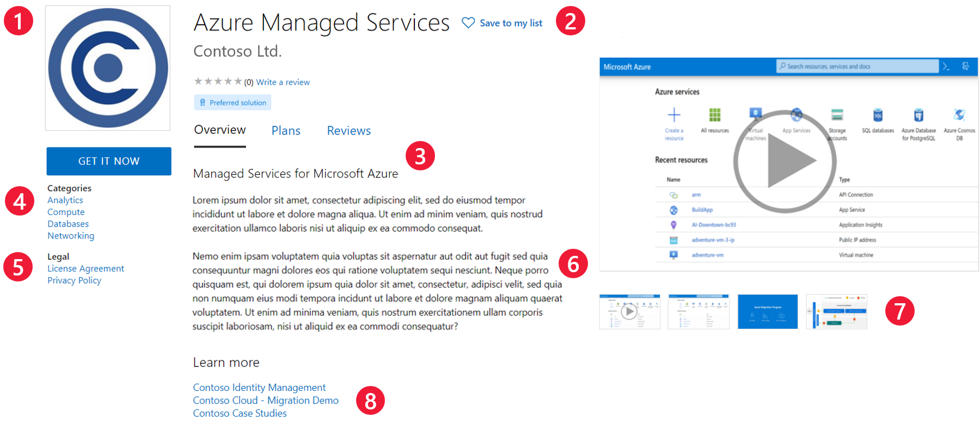Screen dimensions: 980x423
Task: Open the Reviews tab
Action: 348,131
